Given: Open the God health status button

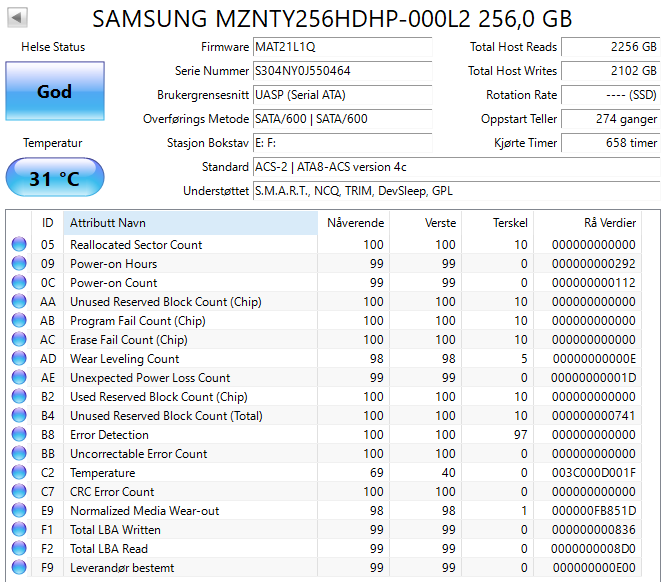Looking at the screenshot, I should click(x=55, y=91).
